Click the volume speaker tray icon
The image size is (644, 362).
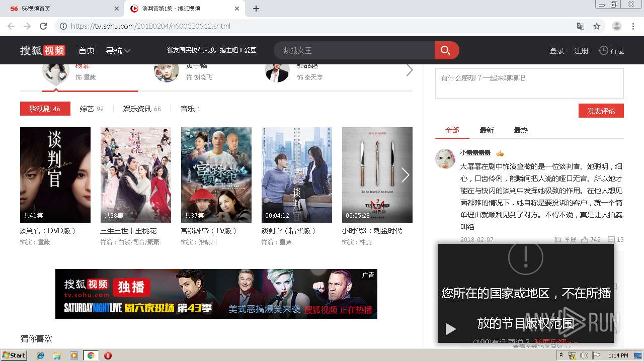click(584, 355)
